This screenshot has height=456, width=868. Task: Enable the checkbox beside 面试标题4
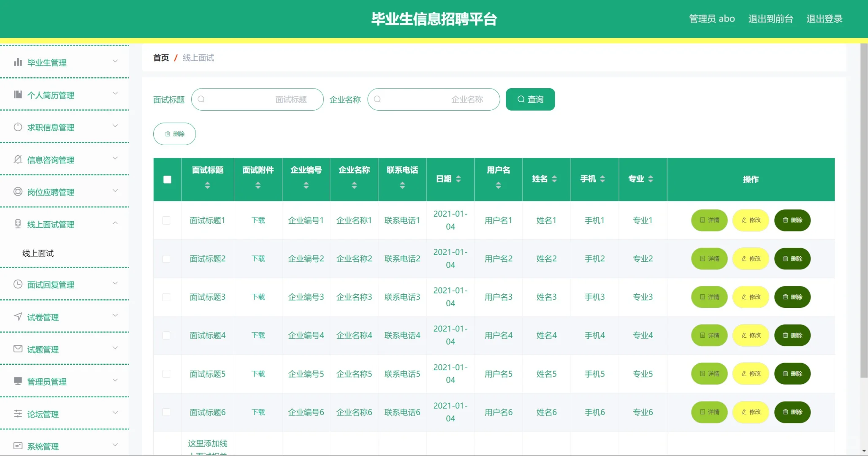tap(167, 335)
